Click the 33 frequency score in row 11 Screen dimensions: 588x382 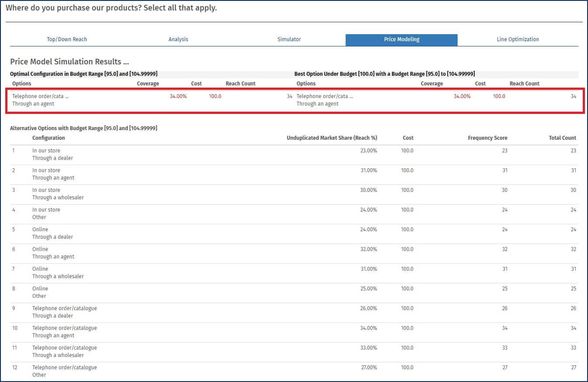[504, 348]
